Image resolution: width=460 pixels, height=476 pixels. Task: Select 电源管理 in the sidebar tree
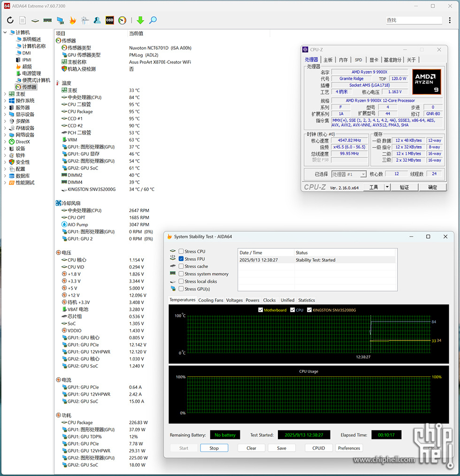pos(31,73)
